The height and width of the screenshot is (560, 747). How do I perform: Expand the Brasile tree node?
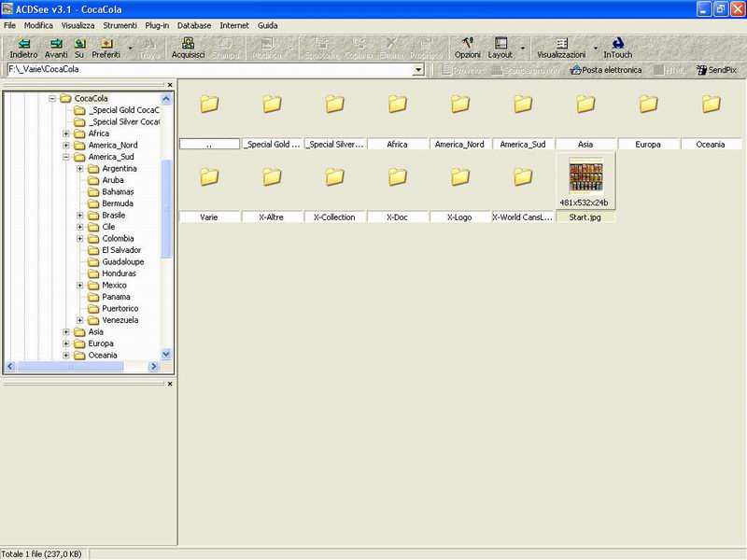tap(80, 216)
